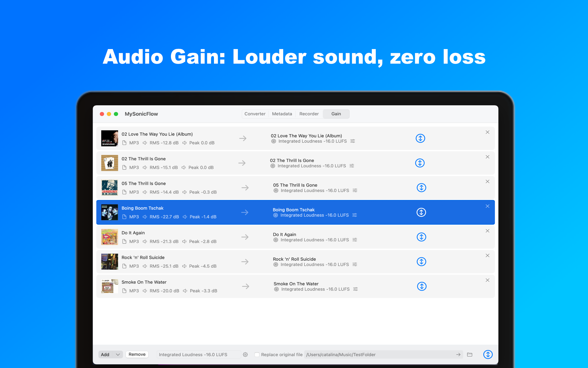Open loudness settings for Do It Again
Viewport: 588px width, 368px height.
[355, 240]
